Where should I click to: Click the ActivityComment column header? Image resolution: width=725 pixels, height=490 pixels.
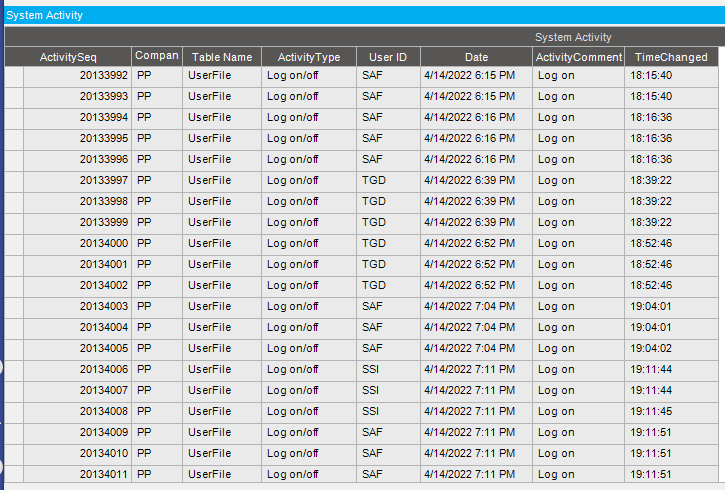[578, 57]
